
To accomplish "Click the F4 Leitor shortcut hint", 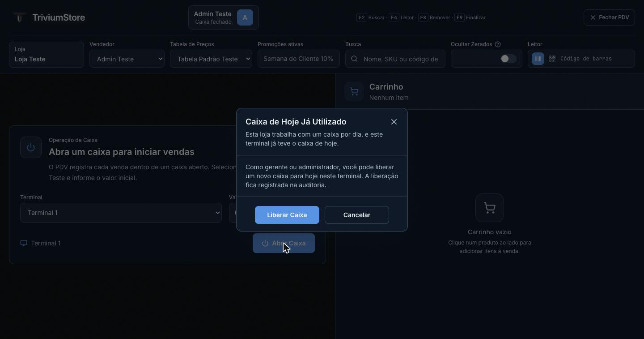I will (401, 17).
